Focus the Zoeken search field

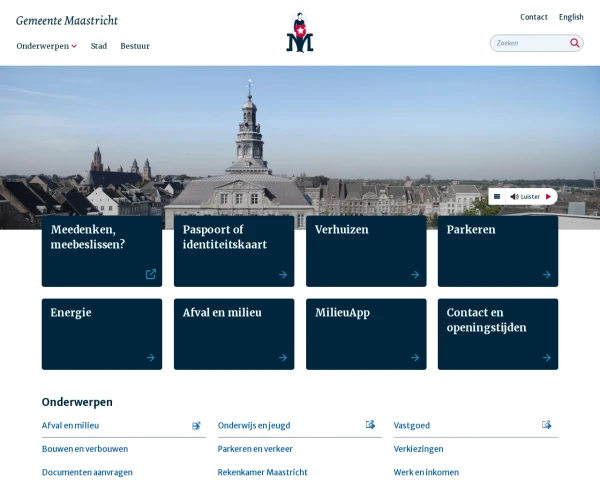(x=530, y=43)
